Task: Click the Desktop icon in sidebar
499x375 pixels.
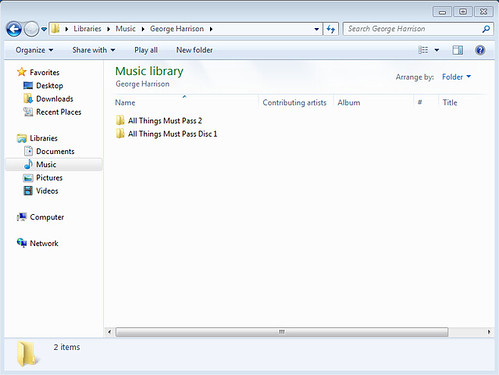Action: (x=28, y=86)
